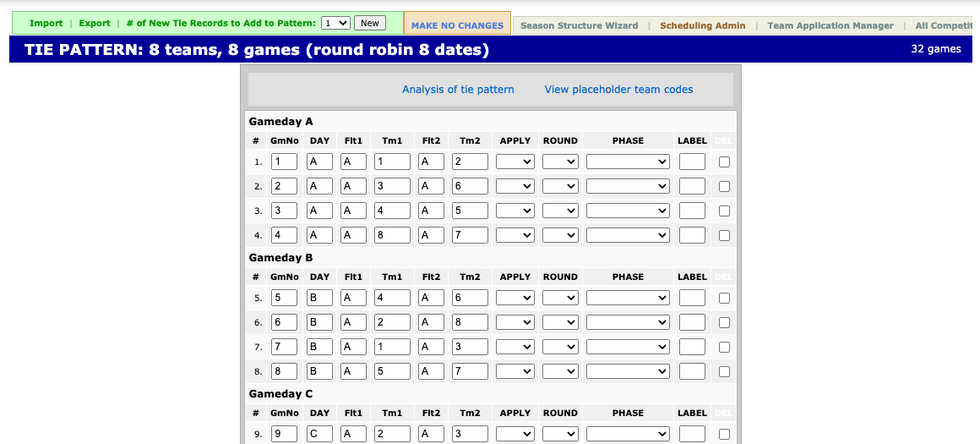Click the Export link

95,24
